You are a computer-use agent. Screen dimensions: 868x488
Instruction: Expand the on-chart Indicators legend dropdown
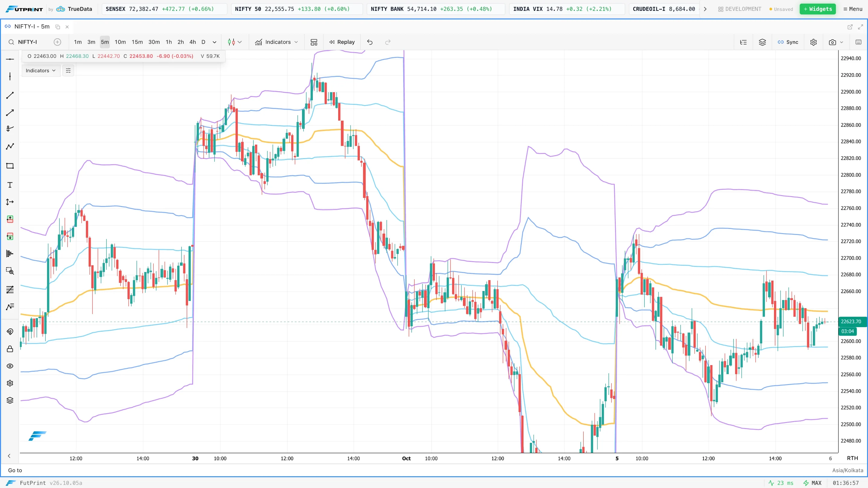(41, 71)
